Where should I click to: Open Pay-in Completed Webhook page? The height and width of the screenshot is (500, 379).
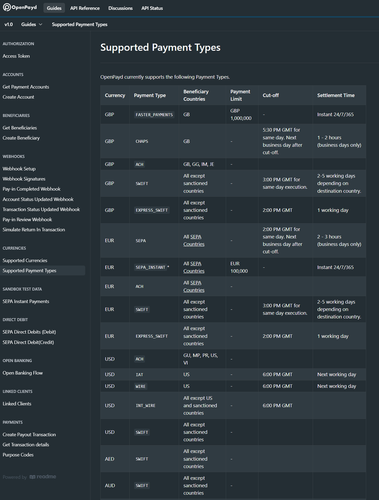[x=32, y=189]
